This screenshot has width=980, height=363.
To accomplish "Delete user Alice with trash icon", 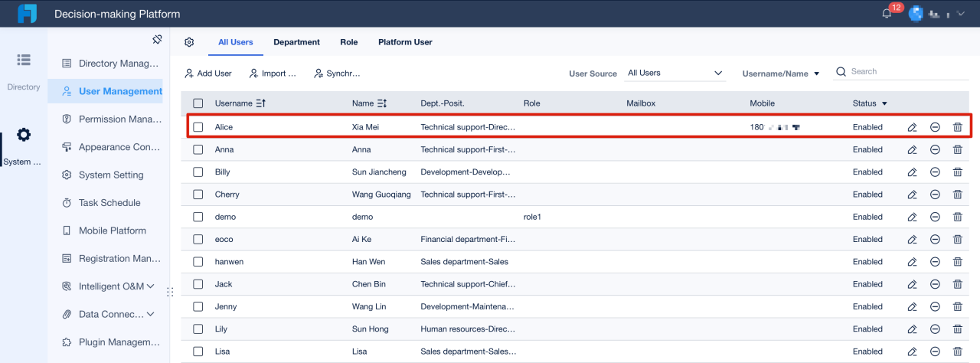I will click(958, 127).
